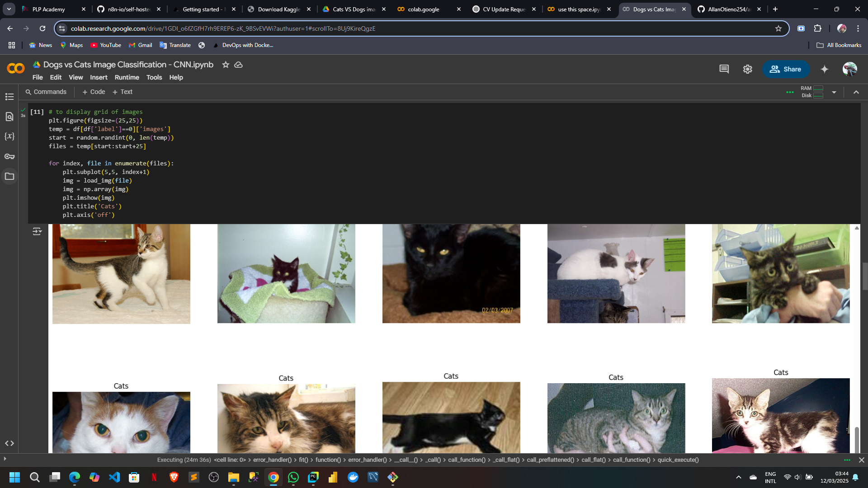868x488 pixels.
Task: Open the Runtime menu
Action: click(x=127, y=77)
